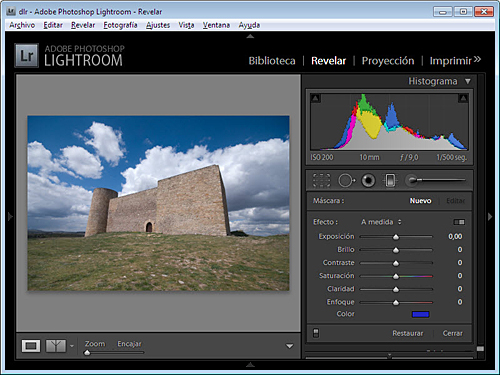Expand the bottom filmstrip panel

(x=250, y=365)
